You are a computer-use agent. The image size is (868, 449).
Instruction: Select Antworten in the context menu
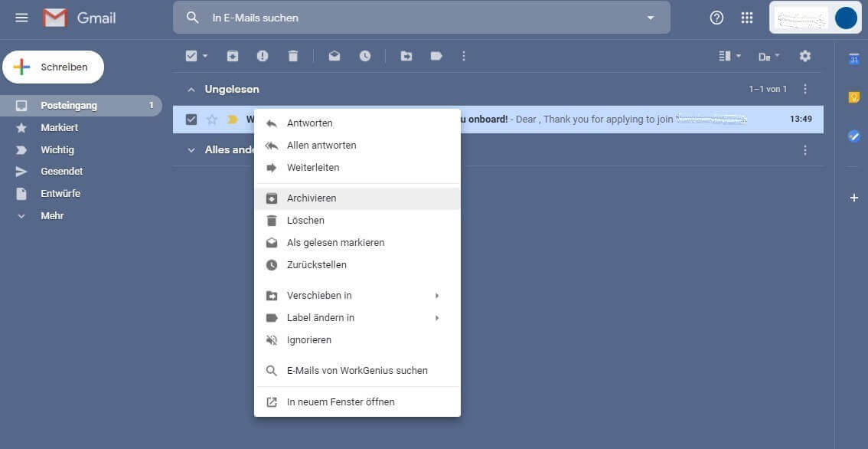357,123
